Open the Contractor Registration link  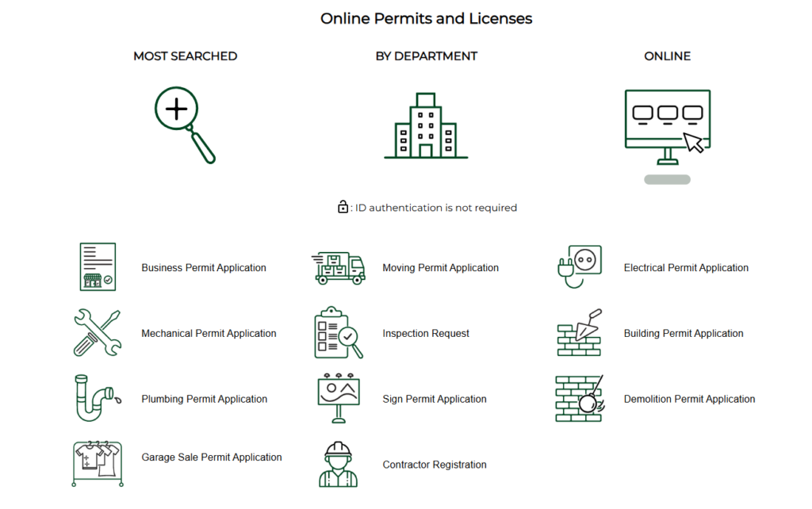pos(435,465)
